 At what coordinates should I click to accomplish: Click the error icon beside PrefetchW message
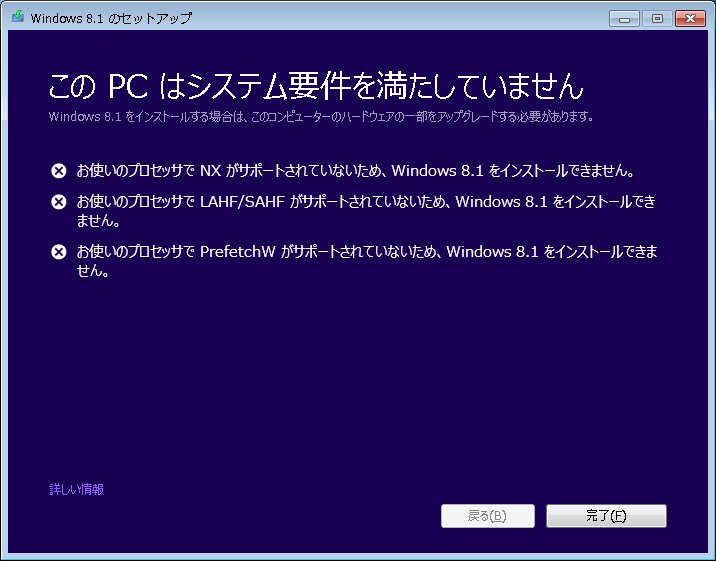(x=58, y=252)
